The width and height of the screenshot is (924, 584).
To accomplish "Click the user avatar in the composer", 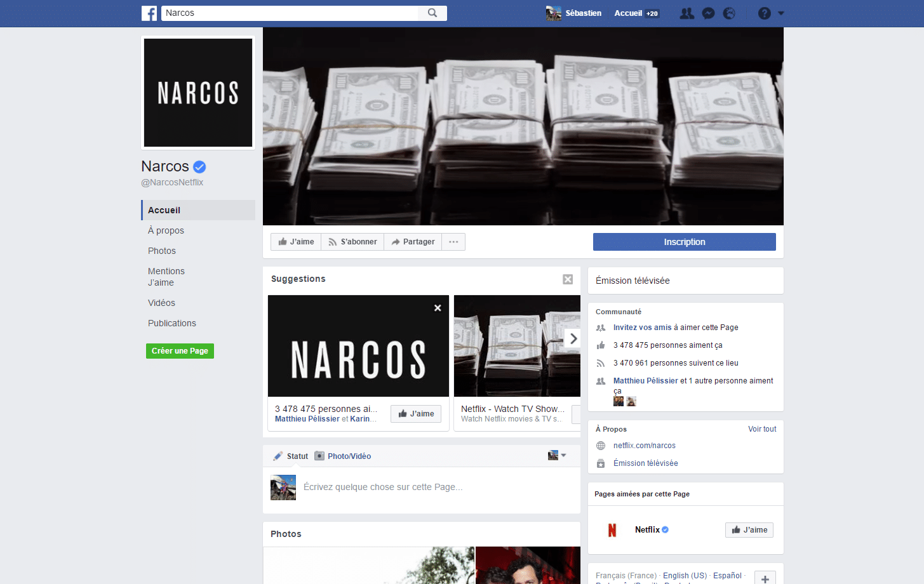I will pyautogui.click(x=283, y=488).
